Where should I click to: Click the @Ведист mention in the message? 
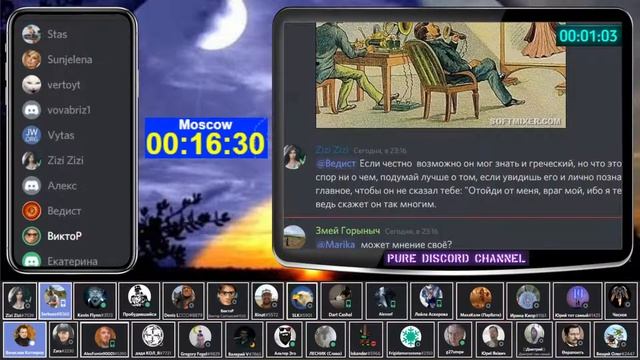[336, 164]
